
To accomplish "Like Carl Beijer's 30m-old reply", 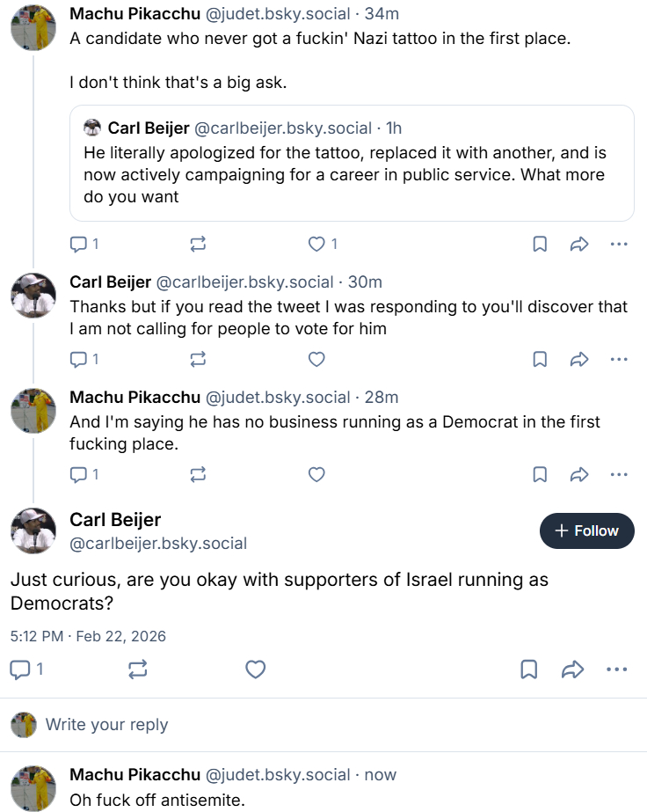I will pyautogui.click(x=316, y=359).
